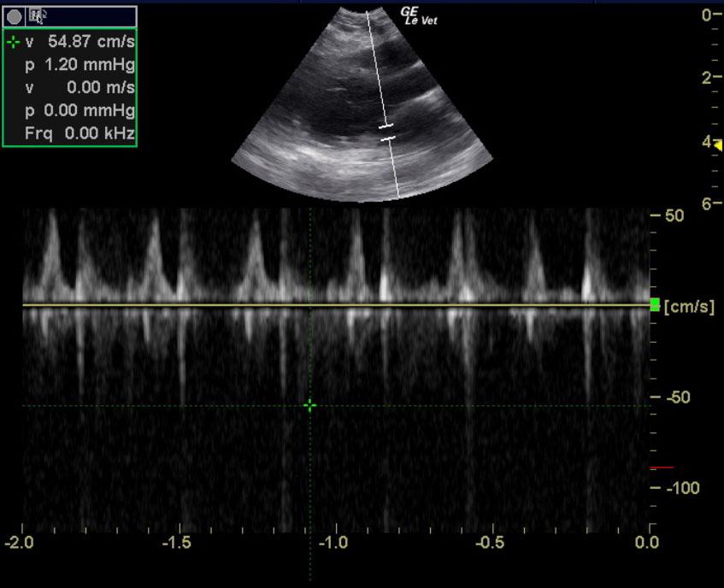Click the green baseline handle next to [cm/s]
724x588 pixels.
(655, 304)
